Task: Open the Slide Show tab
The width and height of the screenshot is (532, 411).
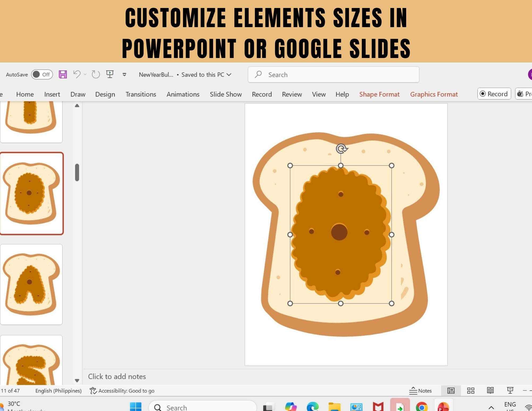Action: pos(226,94)
